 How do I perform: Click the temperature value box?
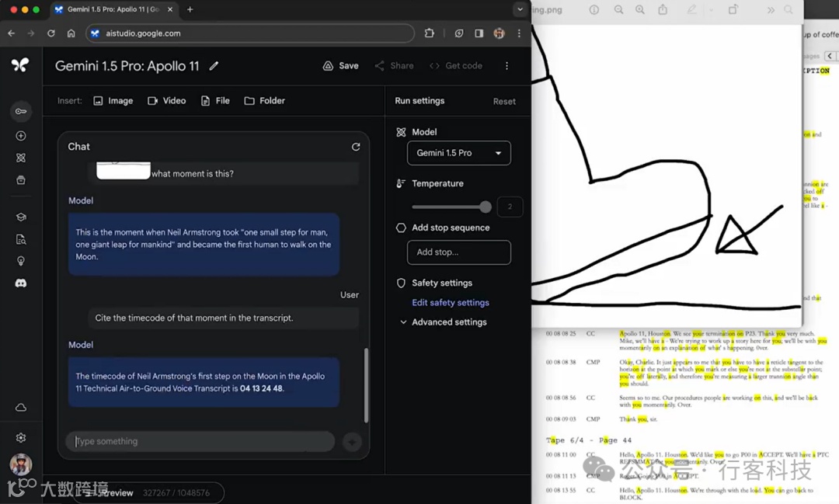(x=510, y=207)
